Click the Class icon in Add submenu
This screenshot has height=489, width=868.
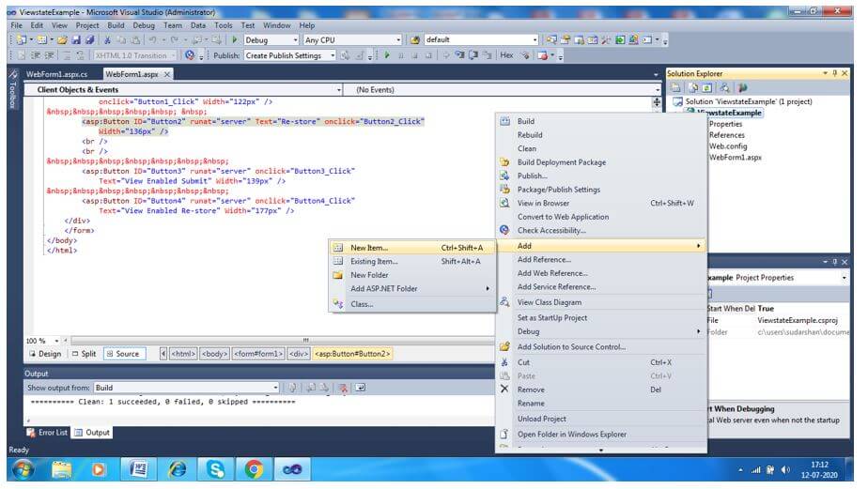(x=338, y=304)
